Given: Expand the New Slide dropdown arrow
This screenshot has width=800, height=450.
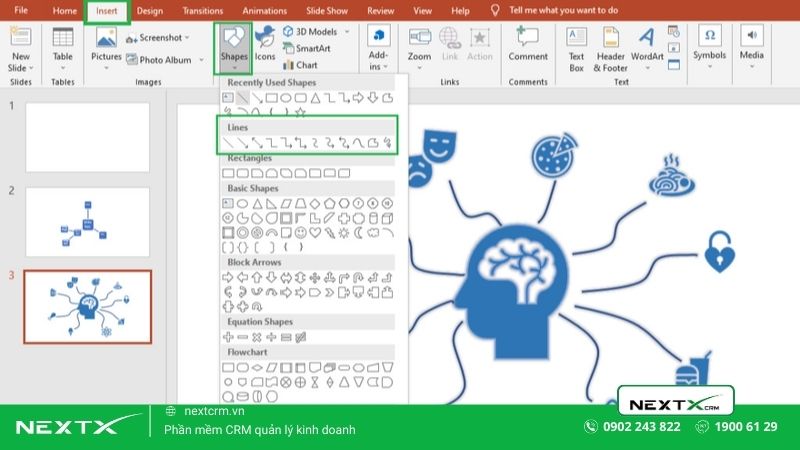Looking at the screenshot, I should 31,68.
